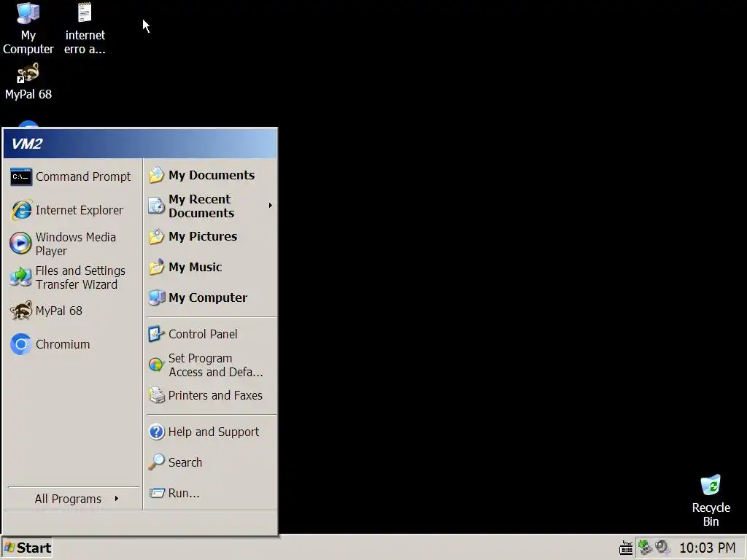Click My Computer icon in Start menu
This screenshot has height=560, width=747.
pos(156,297)
